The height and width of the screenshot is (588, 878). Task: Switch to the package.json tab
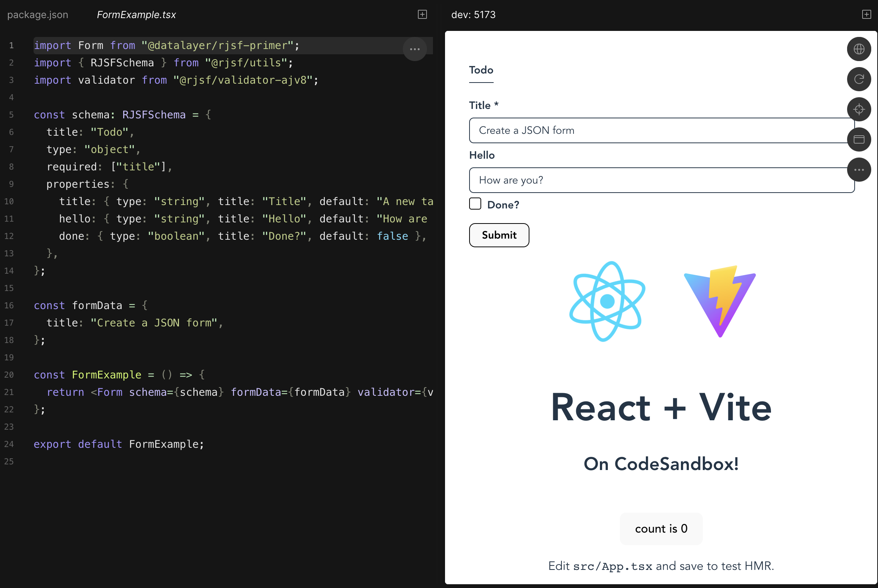point(38,15)
